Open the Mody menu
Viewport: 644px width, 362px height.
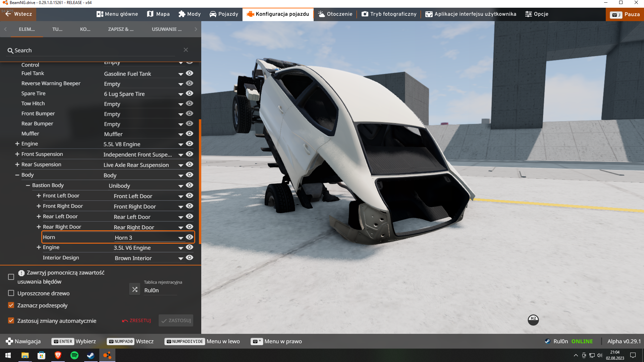[x=190, y=14]
